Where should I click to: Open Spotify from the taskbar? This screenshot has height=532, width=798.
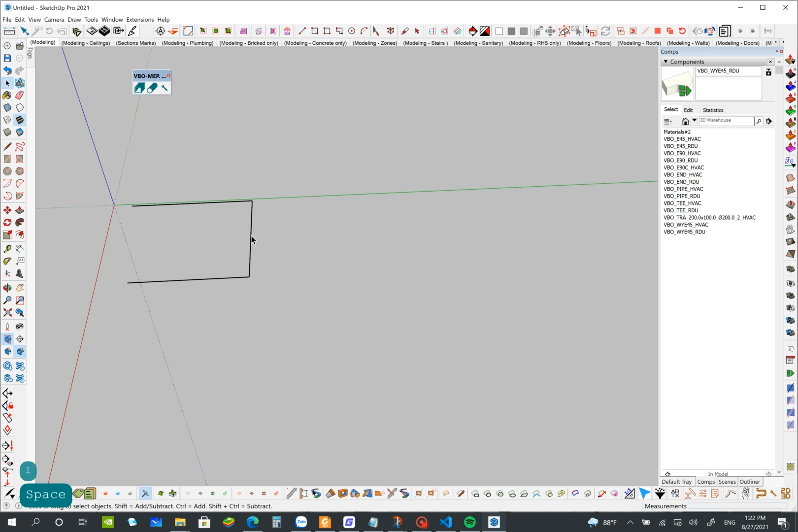(470, 522)
